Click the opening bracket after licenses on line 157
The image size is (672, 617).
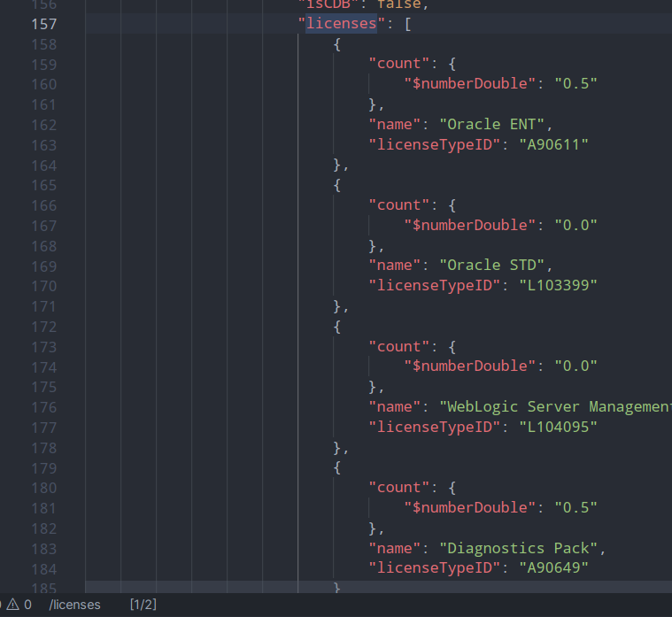pyautogui.click(x=407, y=24)
